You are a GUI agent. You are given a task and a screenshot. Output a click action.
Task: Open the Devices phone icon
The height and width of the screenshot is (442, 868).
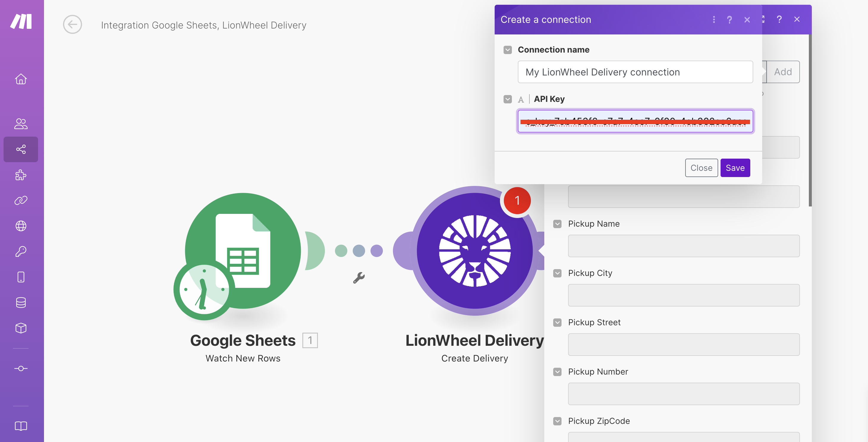pyautogui.click(x=21, y=277)
